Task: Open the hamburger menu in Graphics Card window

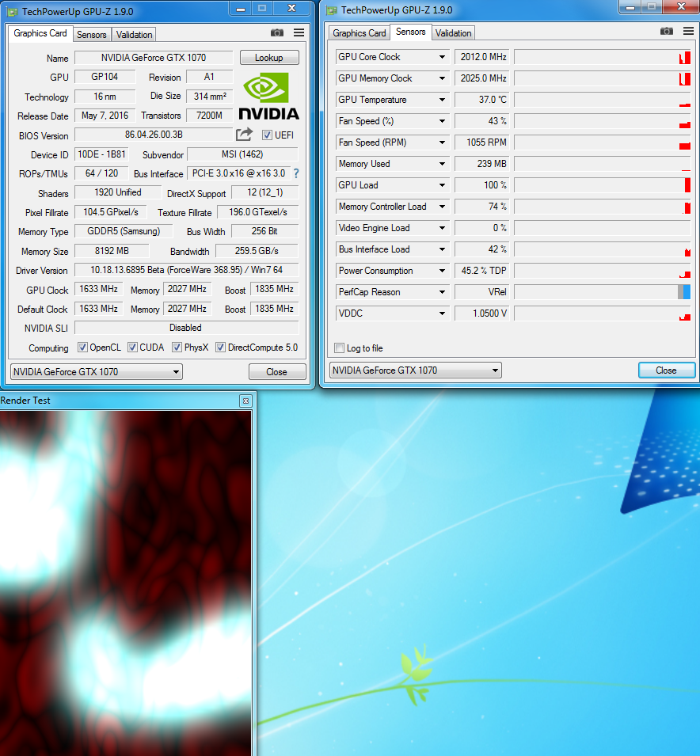Action: (x=299, y=32)
